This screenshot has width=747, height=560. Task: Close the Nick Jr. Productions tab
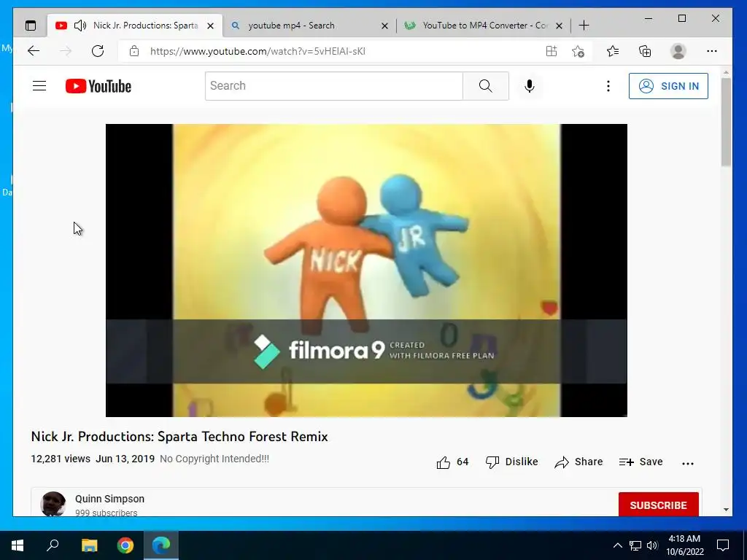coord(210,26)
